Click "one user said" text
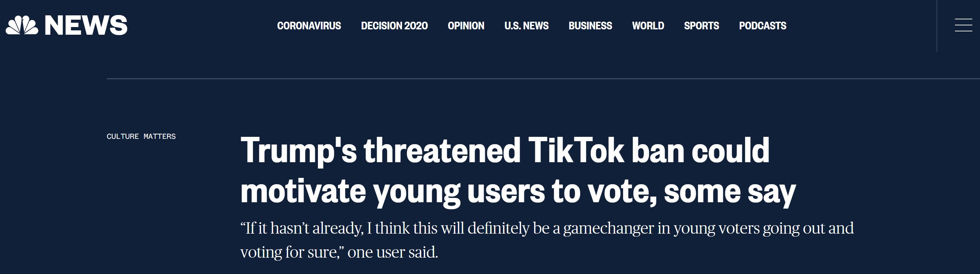 393,252
